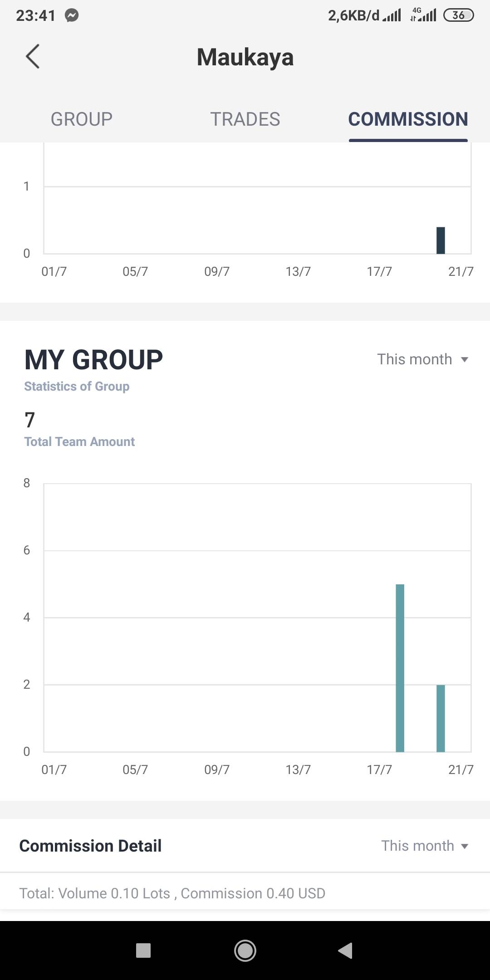Tap the total volume and commission summary
Image resolution: width=490 pixels, height=980 pixels.
coord(172,893)
